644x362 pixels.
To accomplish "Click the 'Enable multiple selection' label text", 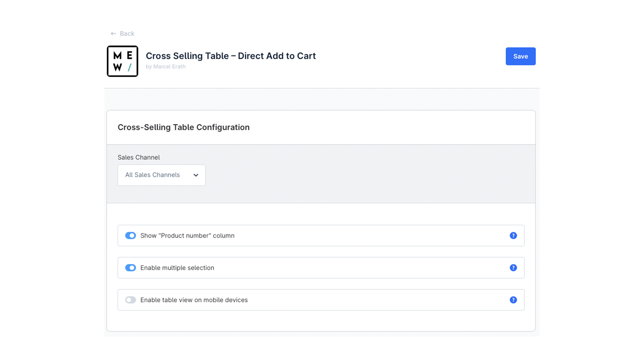I will point(177,268).
